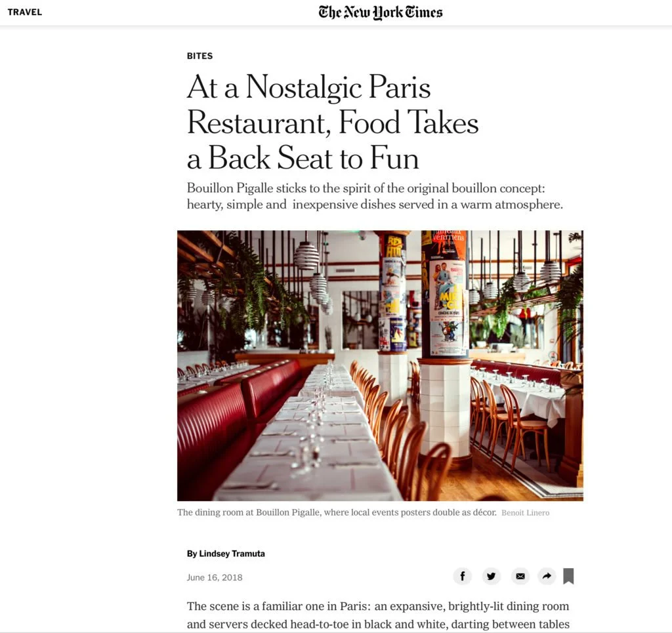Share article on Twitter
Screen dimensions: 672x633
pos(491,576)
